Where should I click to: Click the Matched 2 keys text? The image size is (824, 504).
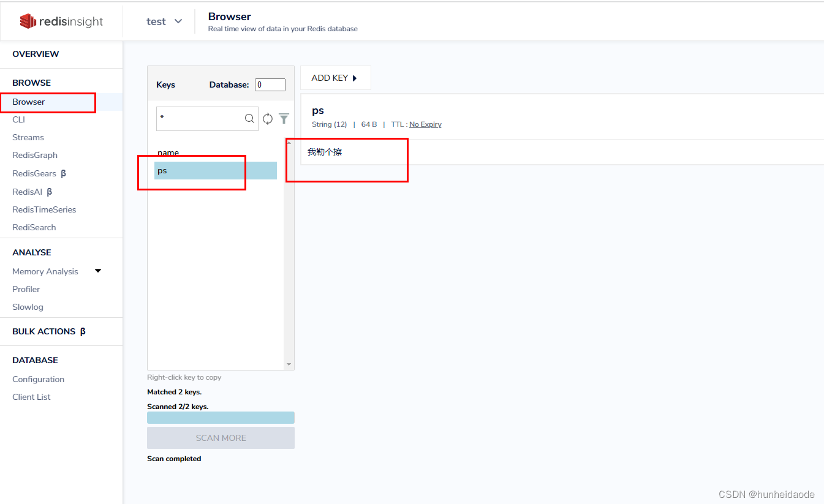click(174, 392)
